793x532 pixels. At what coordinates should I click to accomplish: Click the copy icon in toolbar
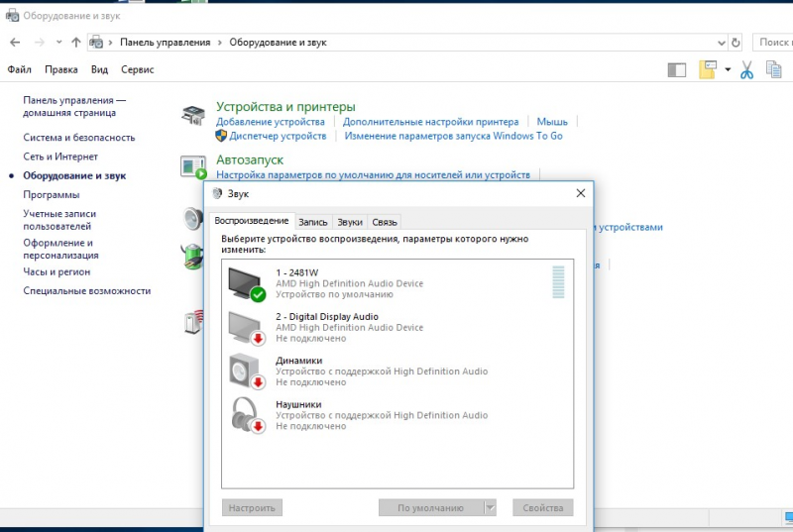coord(773,69)
